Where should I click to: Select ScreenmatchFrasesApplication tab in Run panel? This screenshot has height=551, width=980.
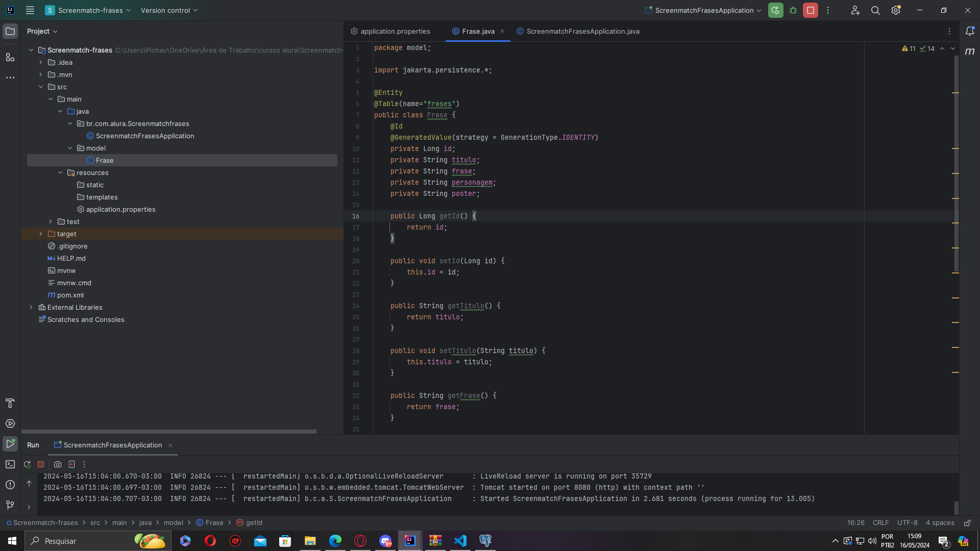click(108, 445)
